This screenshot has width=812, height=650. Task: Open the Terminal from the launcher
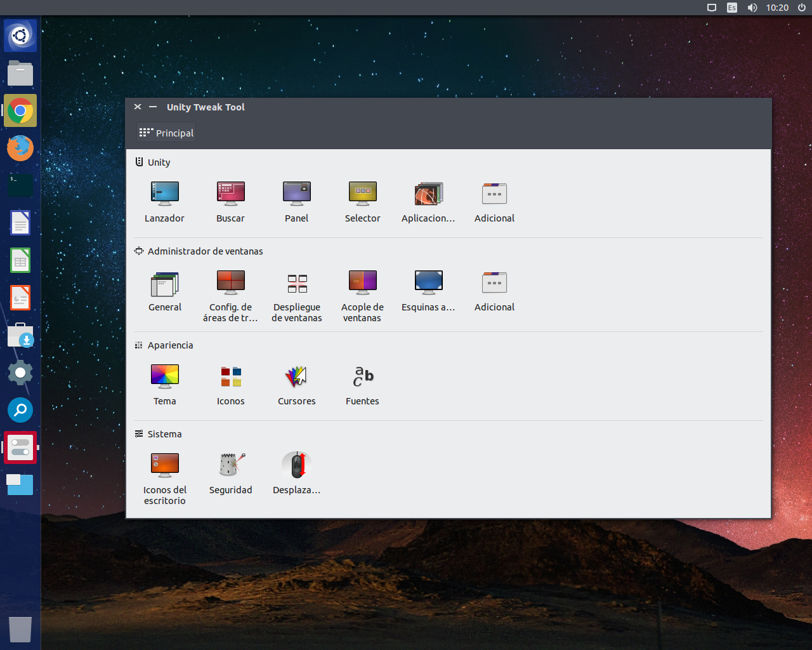click(x=20, y=185)
